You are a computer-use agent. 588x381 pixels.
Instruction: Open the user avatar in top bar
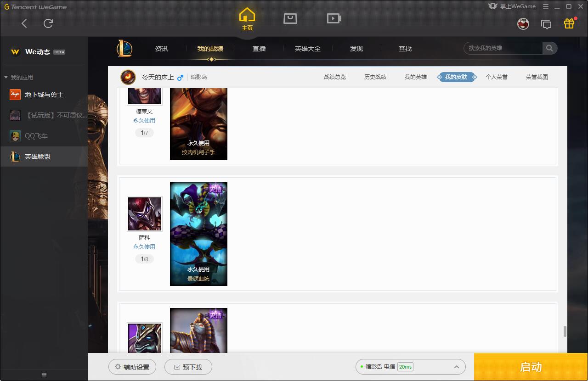pyautogui.click(x=523, y=24)
